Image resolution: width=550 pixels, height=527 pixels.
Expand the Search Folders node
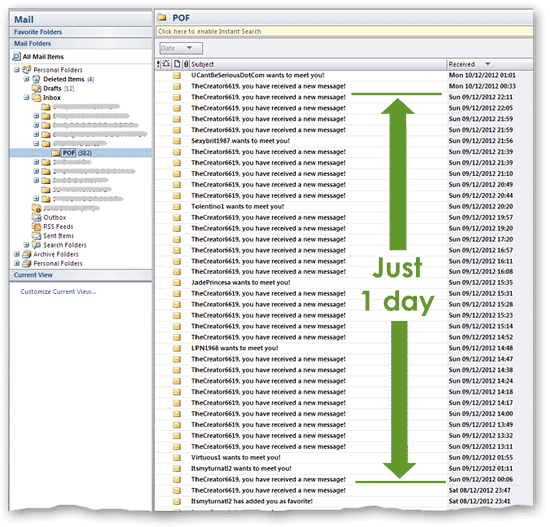[26, 245]
